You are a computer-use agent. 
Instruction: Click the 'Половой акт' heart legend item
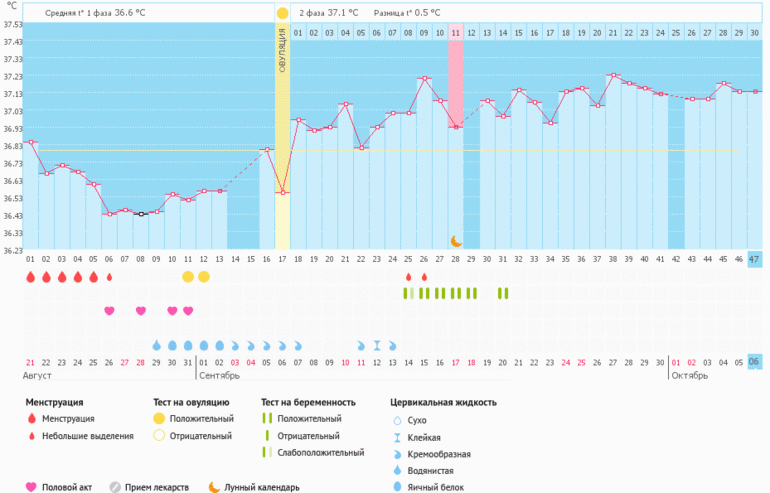tap(67, 487)
